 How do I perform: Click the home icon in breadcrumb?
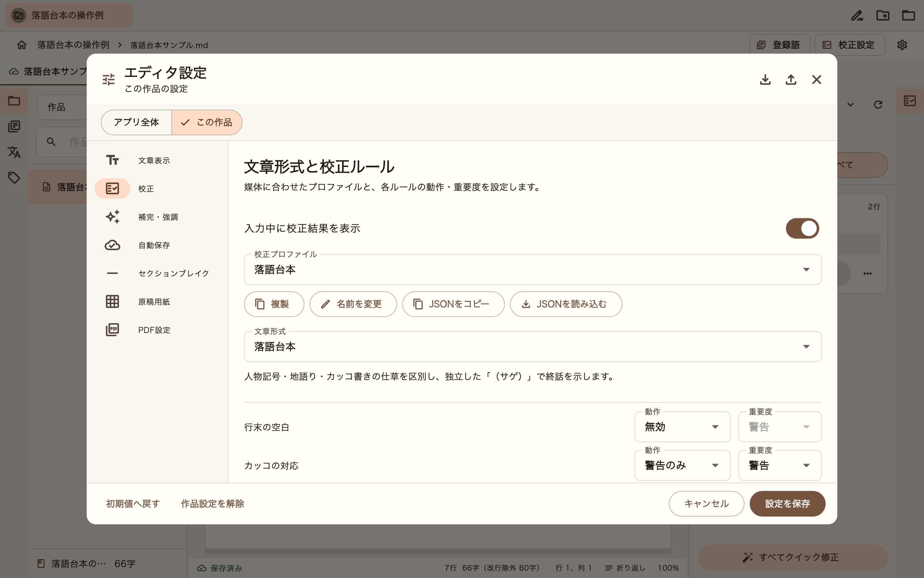(22, 45)
